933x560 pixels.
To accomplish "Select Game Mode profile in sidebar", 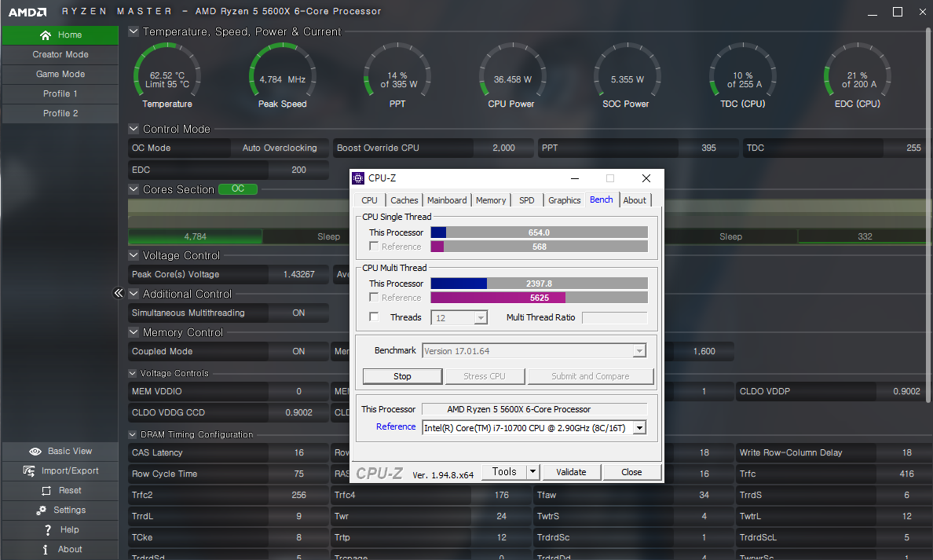I will click(x=60, y=75).
